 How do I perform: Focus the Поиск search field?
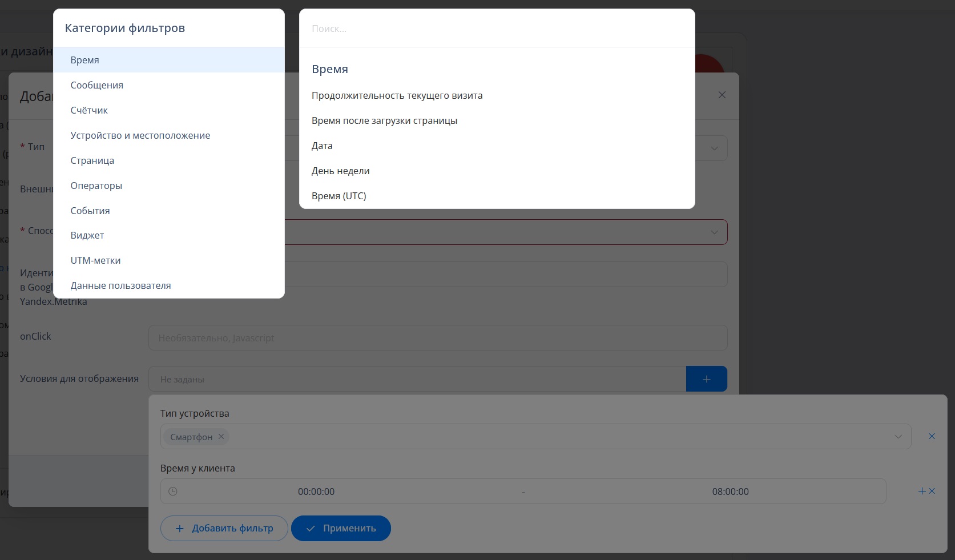[x=497, y=29]
